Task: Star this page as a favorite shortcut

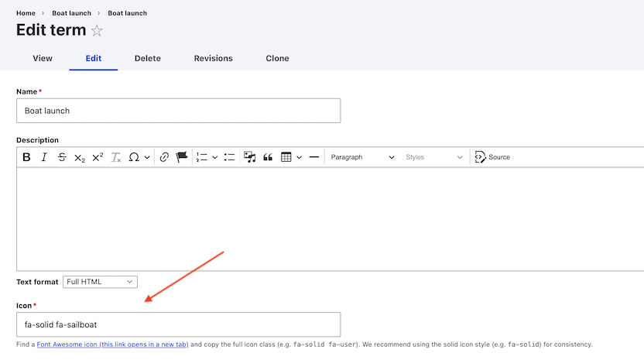Action: coord(97,31)
